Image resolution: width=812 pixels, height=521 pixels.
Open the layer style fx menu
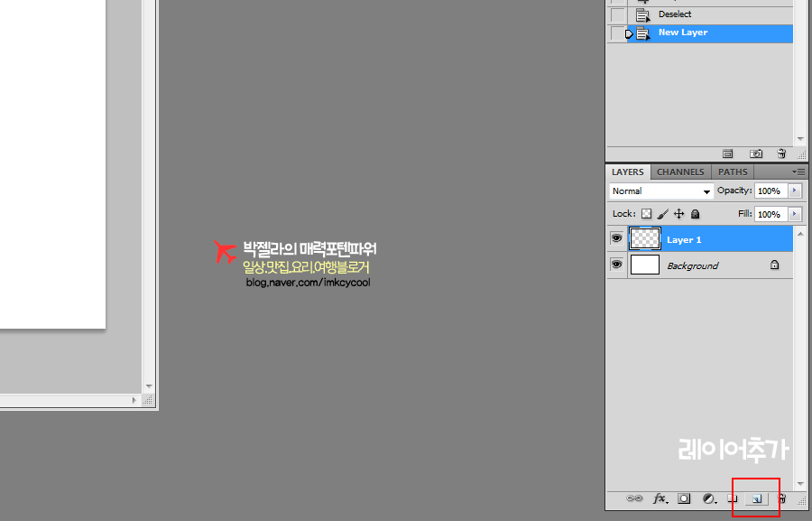[660, 498]
